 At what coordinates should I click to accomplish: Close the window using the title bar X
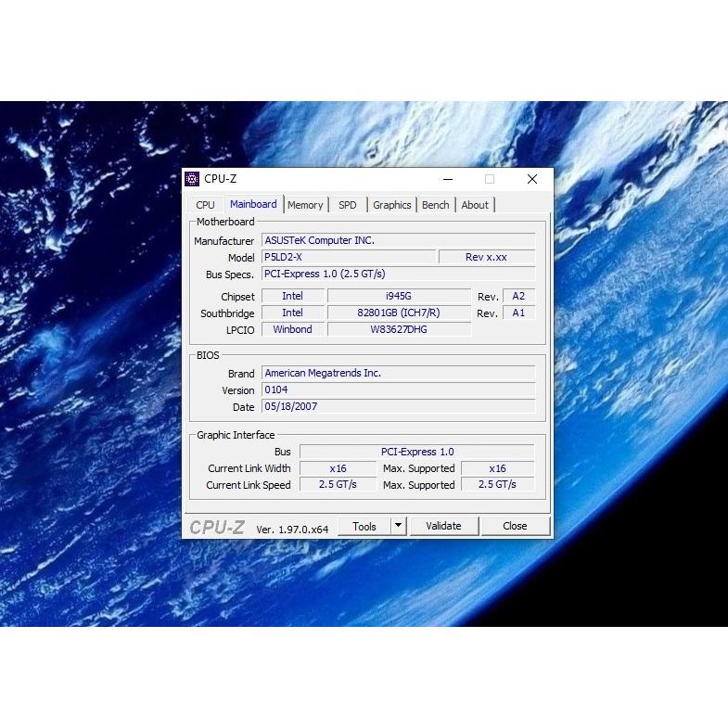(531, 179)
